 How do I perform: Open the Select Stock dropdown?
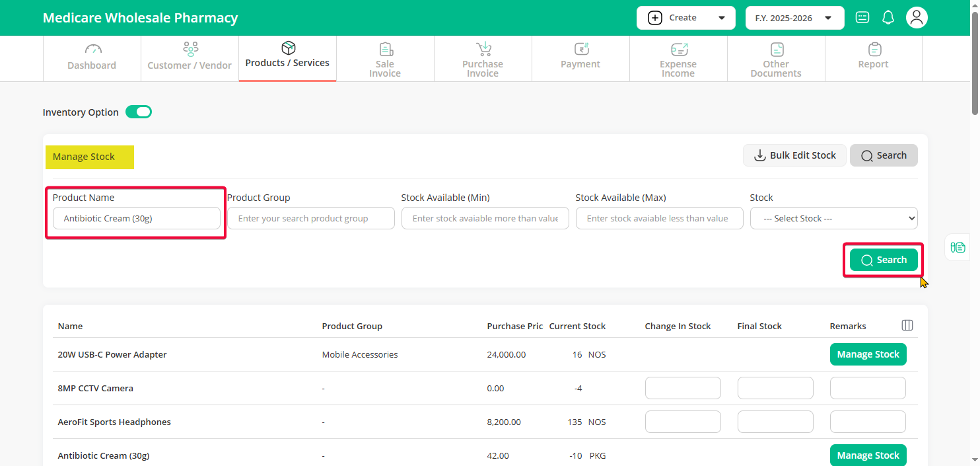833,218
